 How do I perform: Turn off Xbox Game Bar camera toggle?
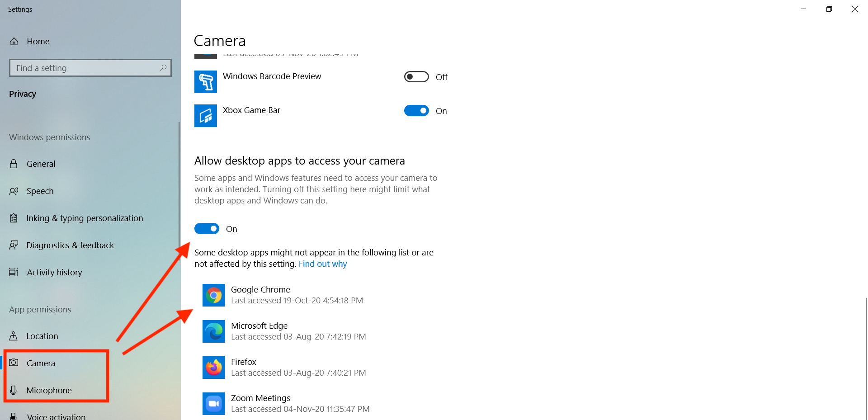(416, 111)
